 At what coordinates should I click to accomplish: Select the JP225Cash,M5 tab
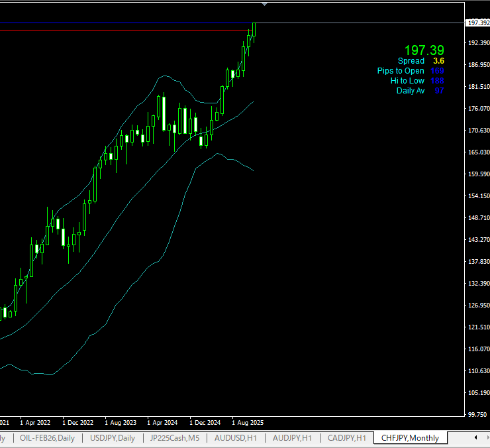pos(175,438)
